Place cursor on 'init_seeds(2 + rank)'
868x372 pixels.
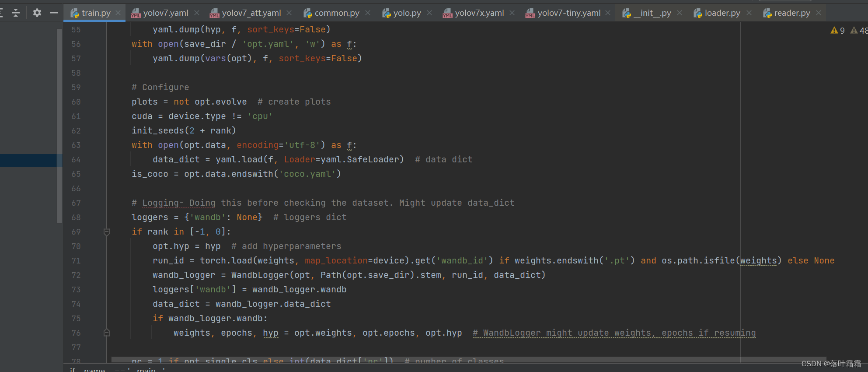pos(184,131)
